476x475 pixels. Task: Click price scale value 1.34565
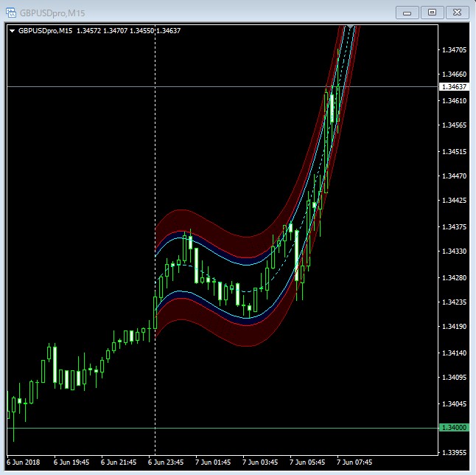454,125
